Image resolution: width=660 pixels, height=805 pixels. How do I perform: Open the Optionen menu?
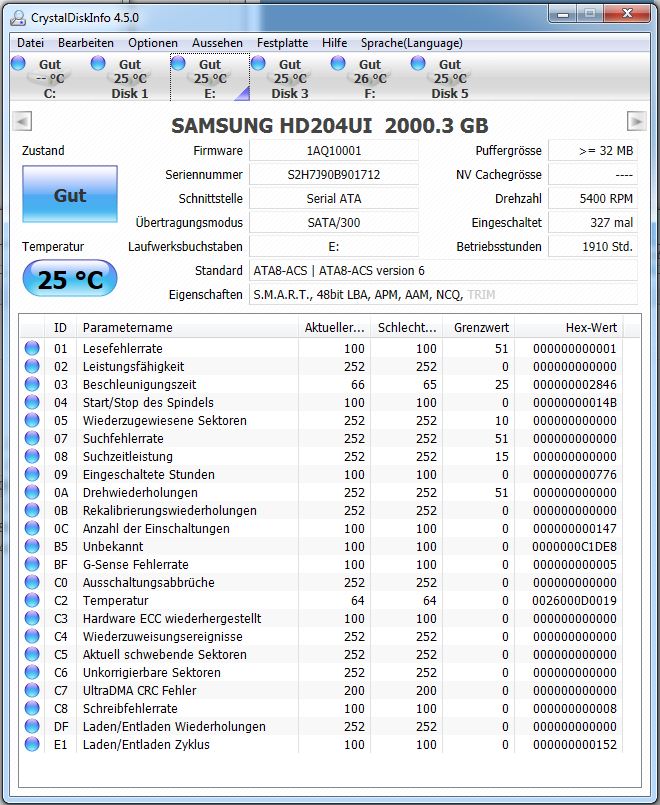pyautogui.click(x=153, y=43)
